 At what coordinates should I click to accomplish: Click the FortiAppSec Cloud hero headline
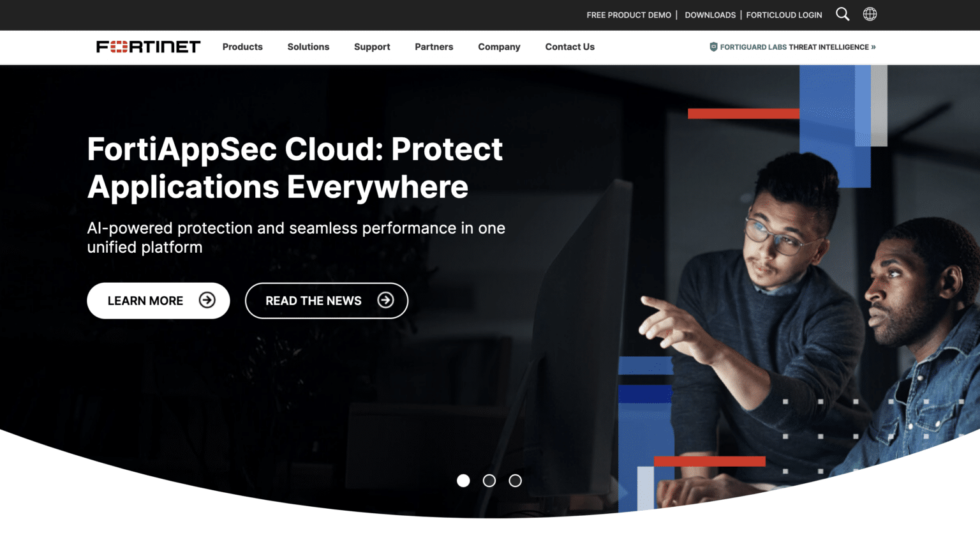coord(295,168)
